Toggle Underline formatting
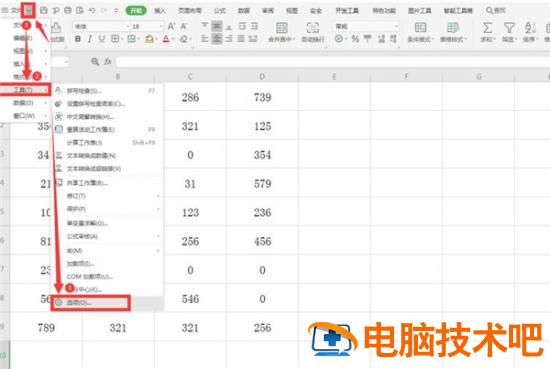 [102, 39]
